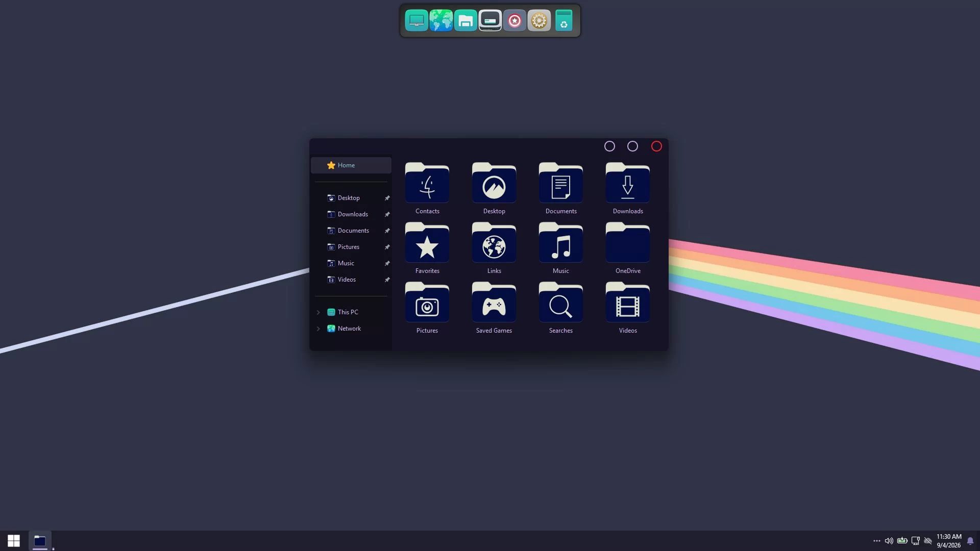Click the recycle bin dock icon
The height and width of the screenshot is (551, 980).
pos(563,21)
